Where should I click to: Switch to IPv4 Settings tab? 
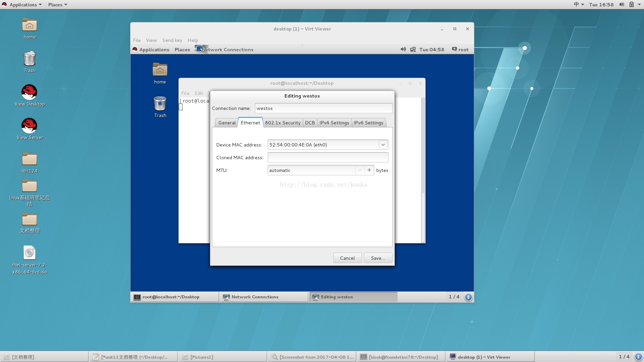[334, 123]
